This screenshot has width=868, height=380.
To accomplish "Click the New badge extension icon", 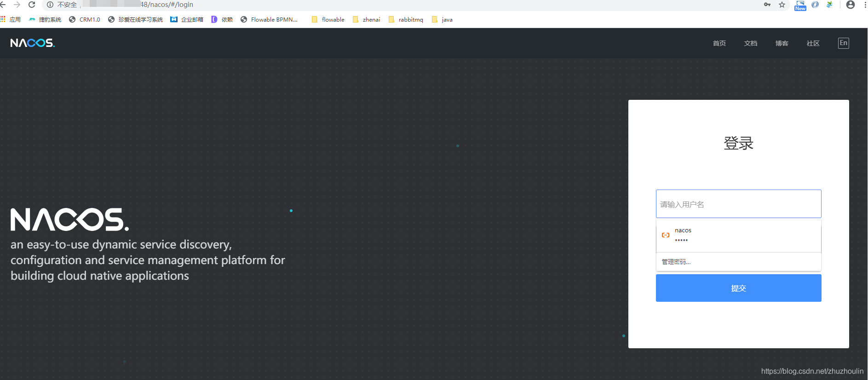I will [800, 6].
